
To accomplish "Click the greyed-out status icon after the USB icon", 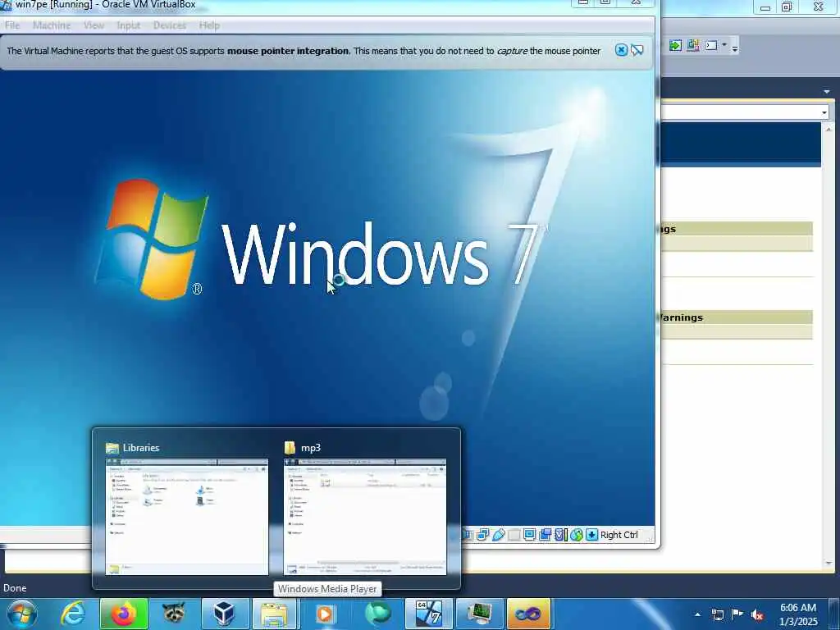I will click(x=514, y=535).
